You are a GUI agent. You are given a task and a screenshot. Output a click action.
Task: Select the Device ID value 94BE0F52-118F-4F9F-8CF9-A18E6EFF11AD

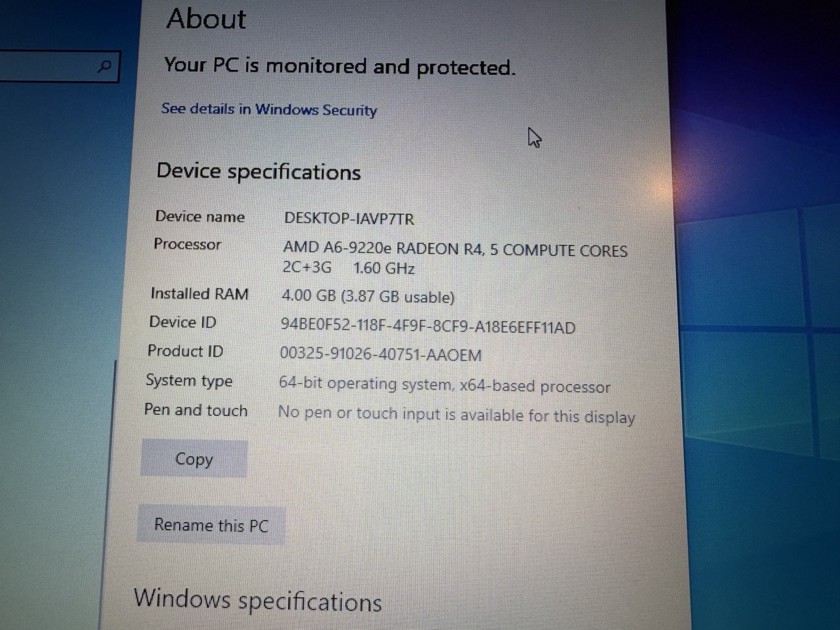(x=428, y=326)
